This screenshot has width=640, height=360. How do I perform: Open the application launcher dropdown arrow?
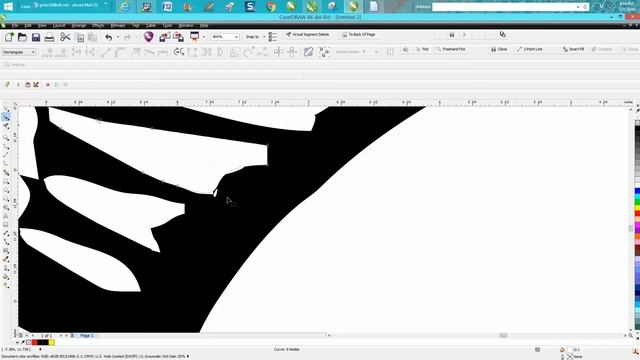(203, 37)
